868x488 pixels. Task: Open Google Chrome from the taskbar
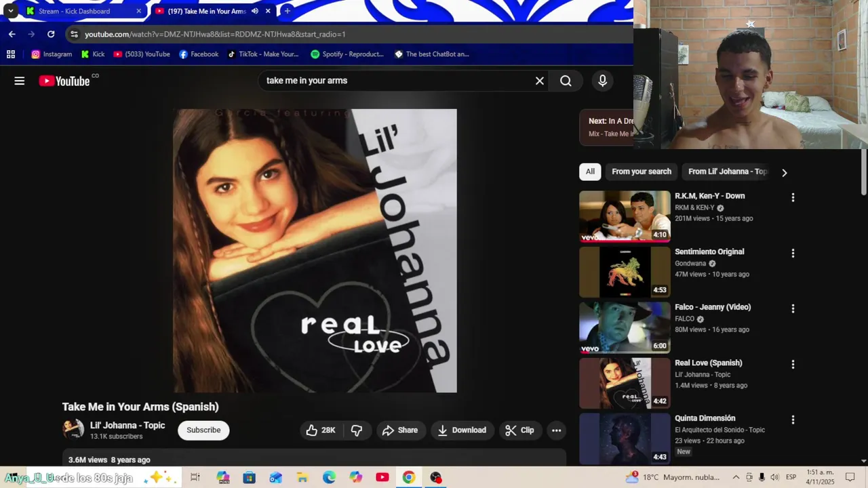pos(409,478)
